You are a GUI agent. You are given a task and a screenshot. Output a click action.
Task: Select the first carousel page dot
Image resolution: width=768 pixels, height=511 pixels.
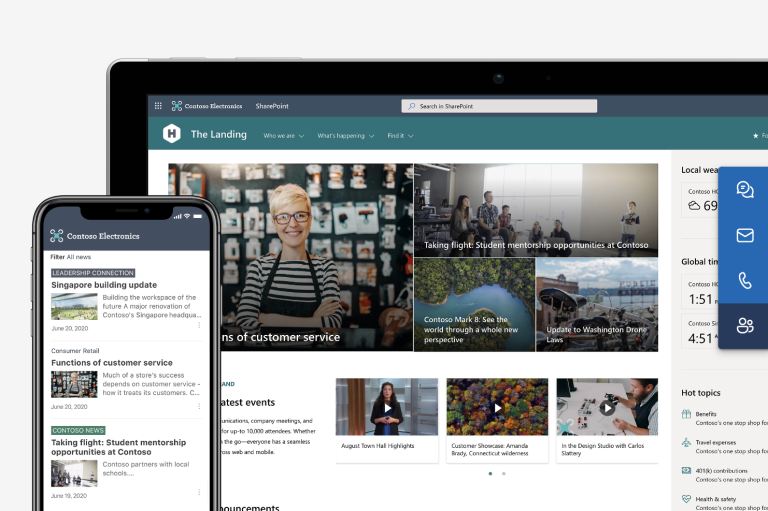(490, 473)
